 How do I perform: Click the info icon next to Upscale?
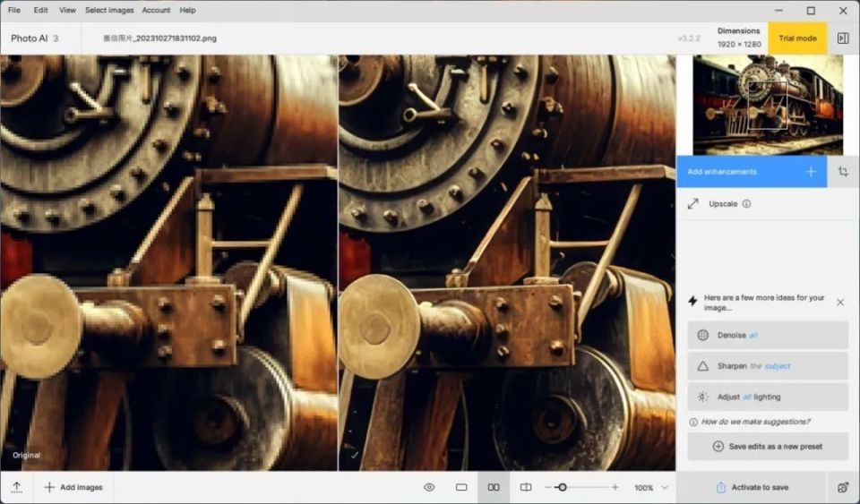point(746,204)
